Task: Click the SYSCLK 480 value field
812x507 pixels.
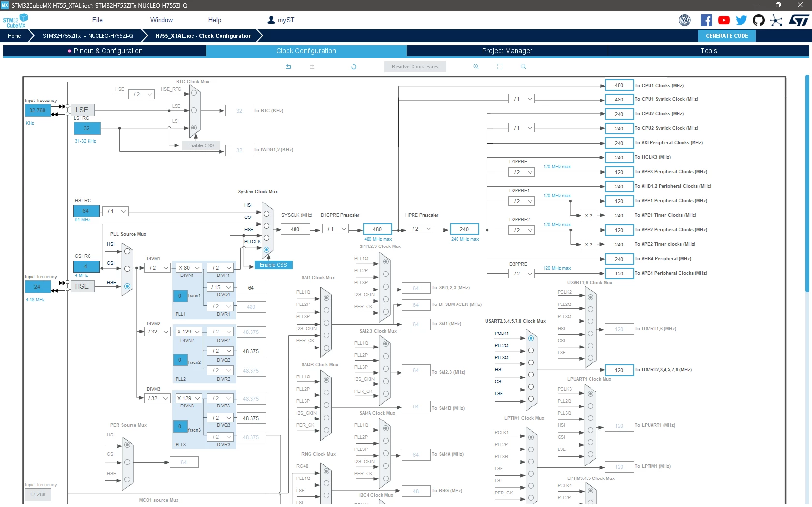Action: pos(295,229)
